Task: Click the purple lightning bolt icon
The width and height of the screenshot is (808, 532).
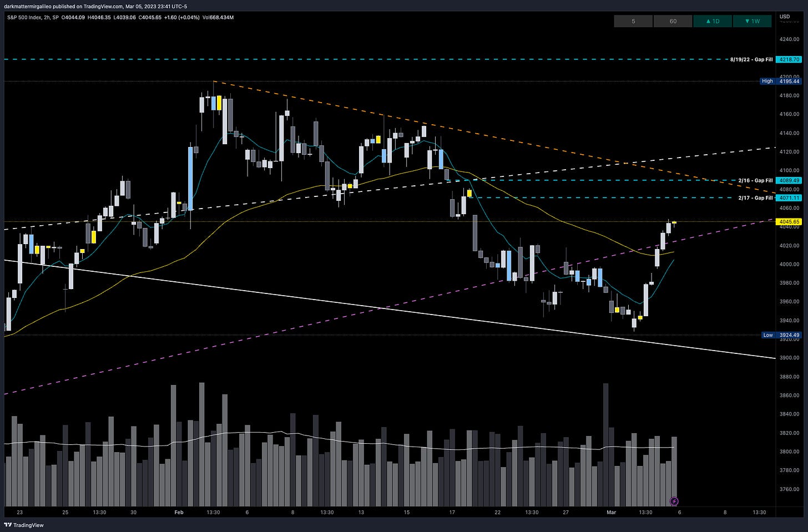Action: tap(674, 501)
